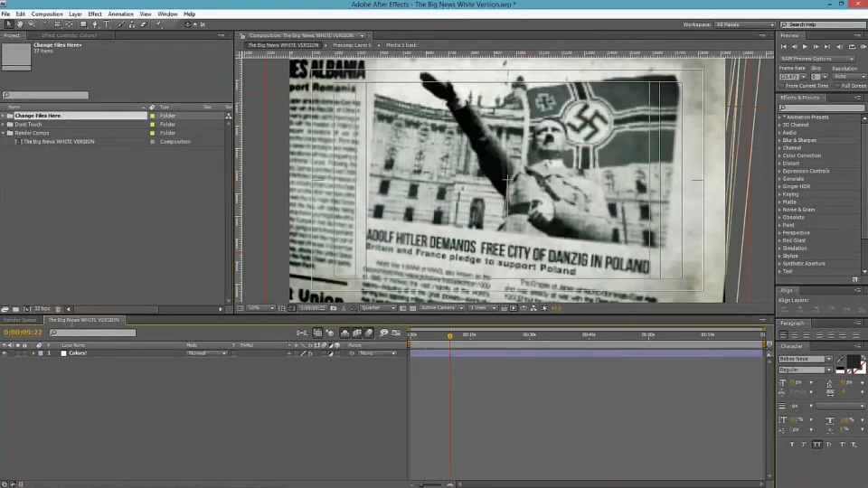Screen dimensions: 868x488
Task: Select the Rectangle shape tool
Action: (x=83, y=24)
